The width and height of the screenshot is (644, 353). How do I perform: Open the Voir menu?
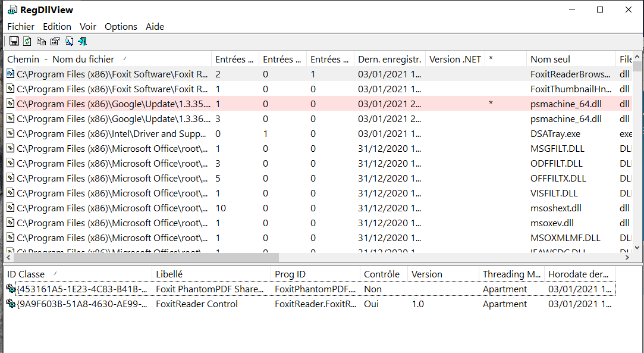click(x=88, y=26)
